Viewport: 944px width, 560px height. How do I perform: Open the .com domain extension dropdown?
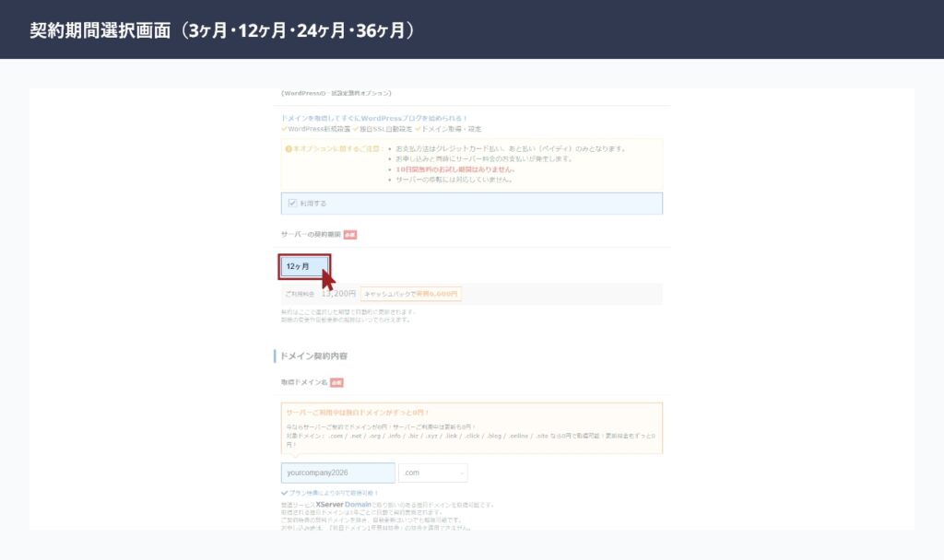(x=433, y=472)
